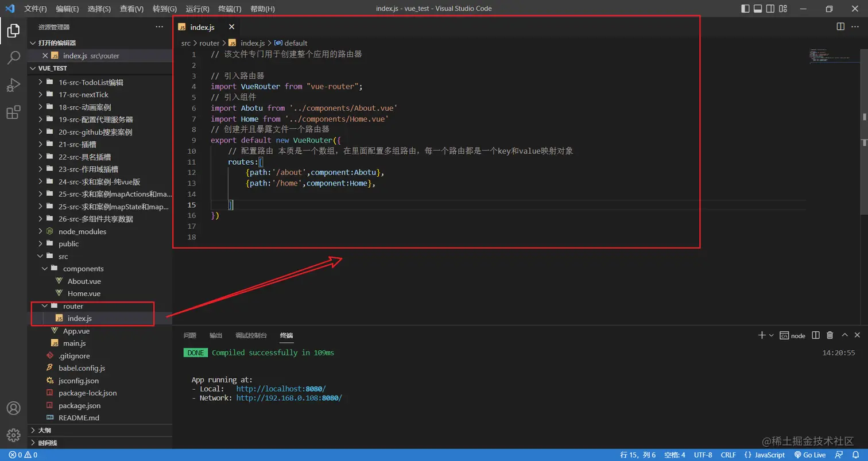
Task: Close index.js in open editors list
Action: click(45, 56)
